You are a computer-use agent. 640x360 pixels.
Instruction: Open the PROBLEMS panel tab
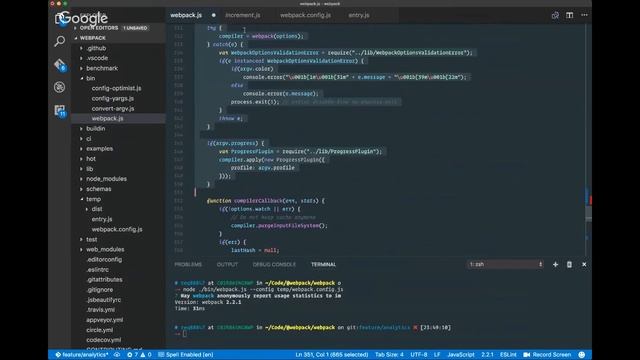(188, 264)
